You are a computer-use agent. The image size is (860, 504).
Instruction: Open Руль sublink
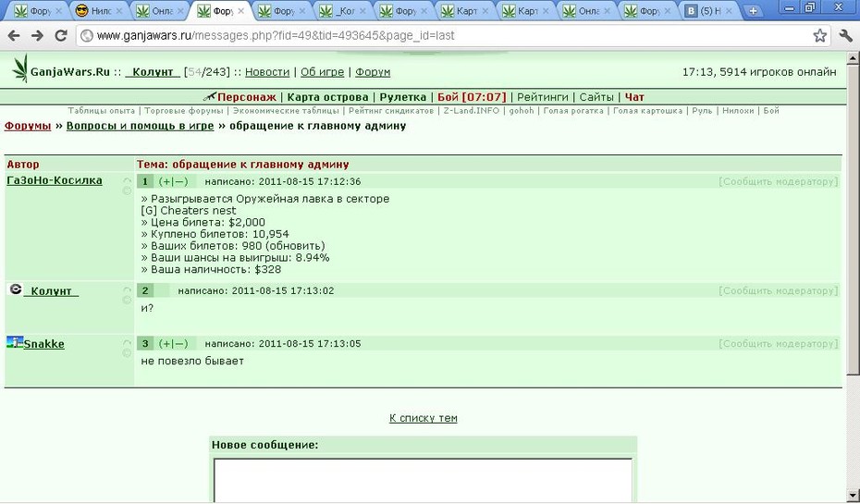(702, 111)
